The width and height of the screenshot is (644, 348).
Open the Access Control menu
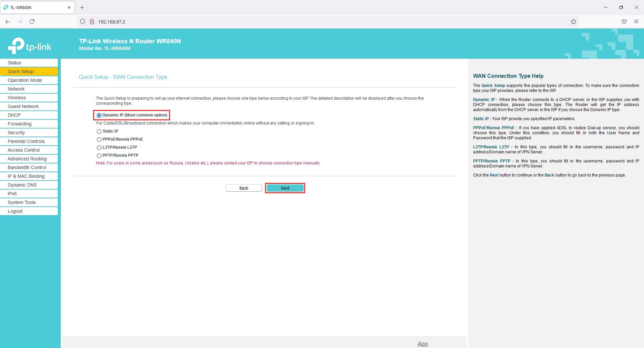29,150
